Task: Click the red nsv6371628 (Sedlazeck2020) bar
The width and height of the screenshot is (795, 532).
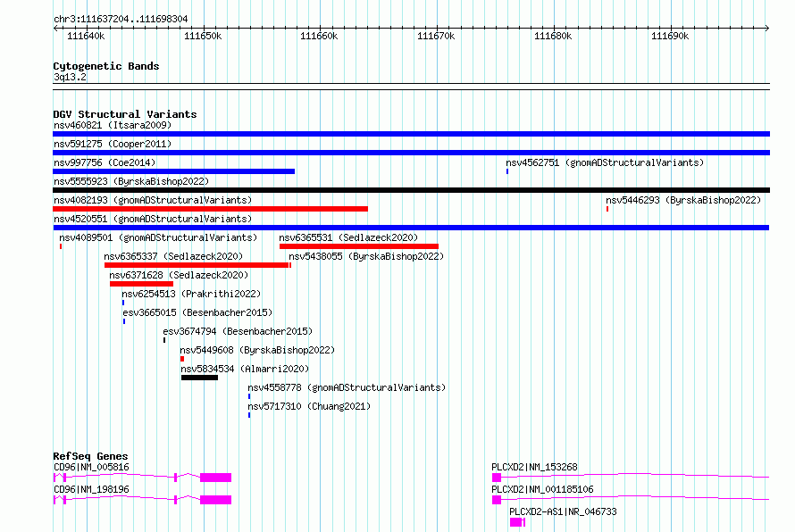Action: coord(141,284)
